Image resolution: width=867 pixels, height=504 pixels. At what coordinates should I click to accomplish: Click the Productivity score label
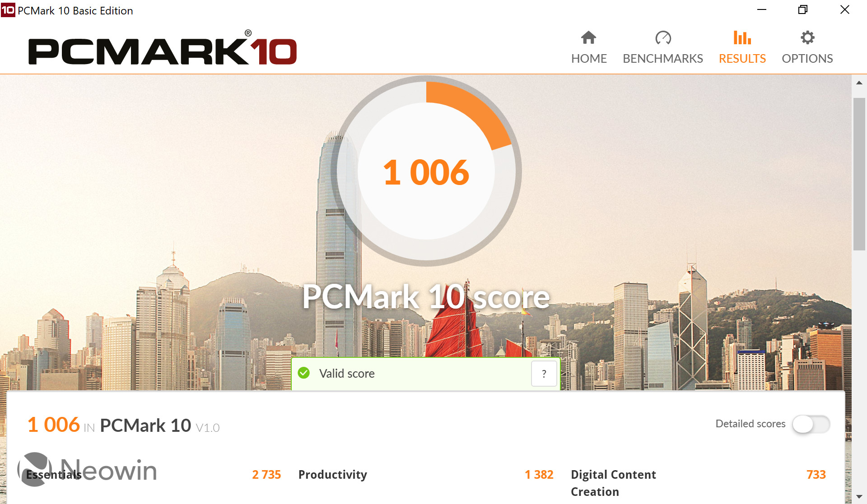[333, 475]
